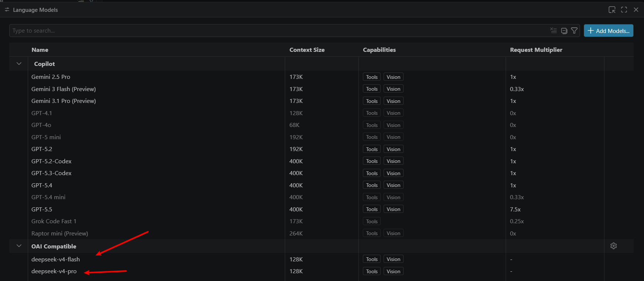
Task: Click 0.33x multiplier for Gemini 3 Flash
Action: 517,89
